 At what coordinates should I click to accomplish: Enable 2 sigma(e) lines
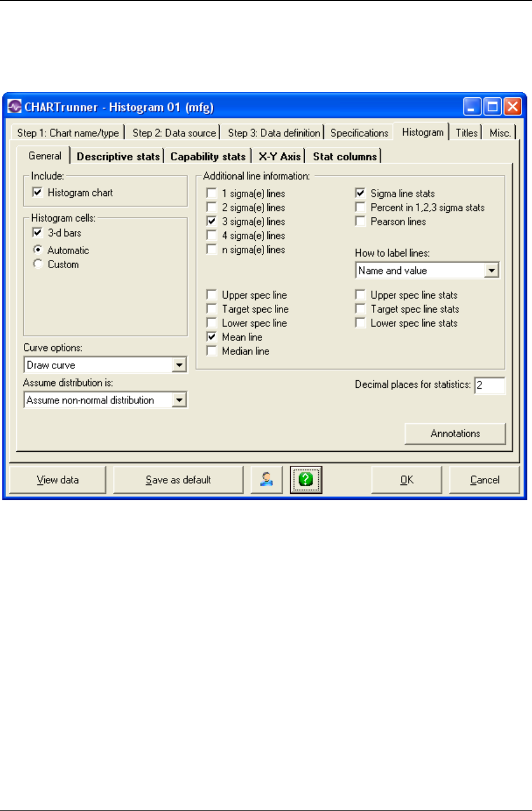pos(212,208)
